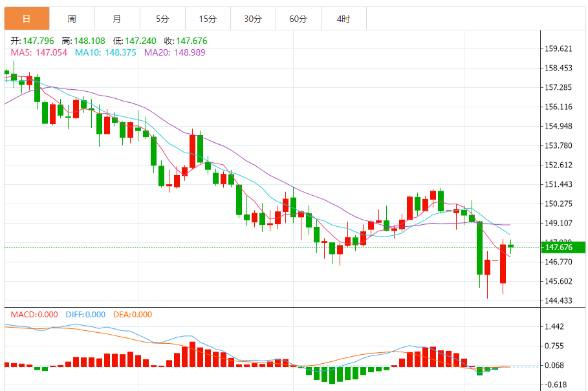
Task: Click the 149.107 price axis label
Action: (x=558, y=223)
